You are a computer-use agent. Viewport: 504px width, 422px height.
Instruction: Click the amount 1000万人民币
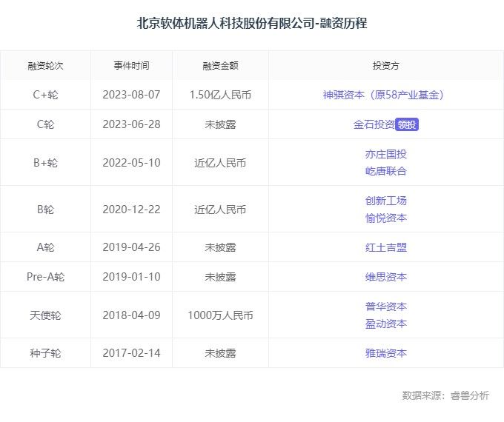click(x=220, y=315)
